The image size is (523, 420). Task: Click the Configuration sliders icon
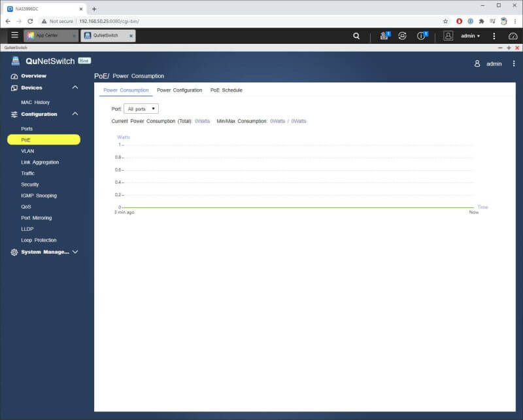14,114
